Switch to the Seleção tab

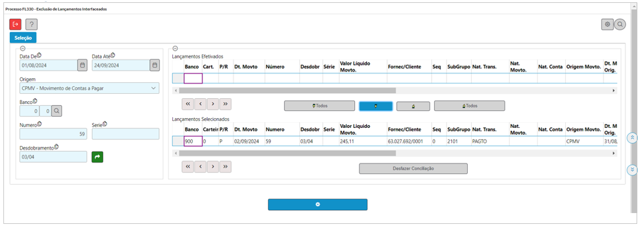point(23,38)
